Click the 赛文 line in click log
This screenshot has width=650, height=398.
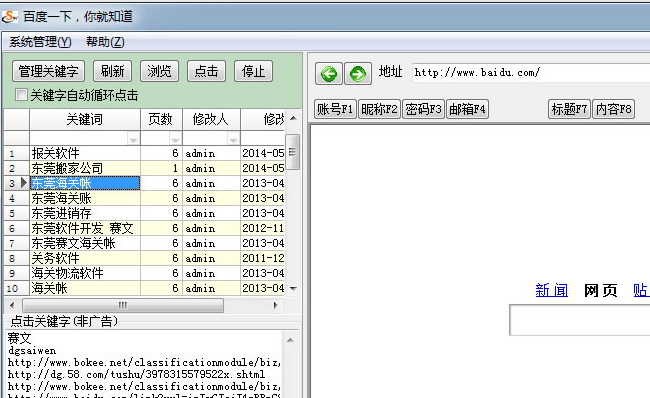pyautogui.click(x=19, y=338)
